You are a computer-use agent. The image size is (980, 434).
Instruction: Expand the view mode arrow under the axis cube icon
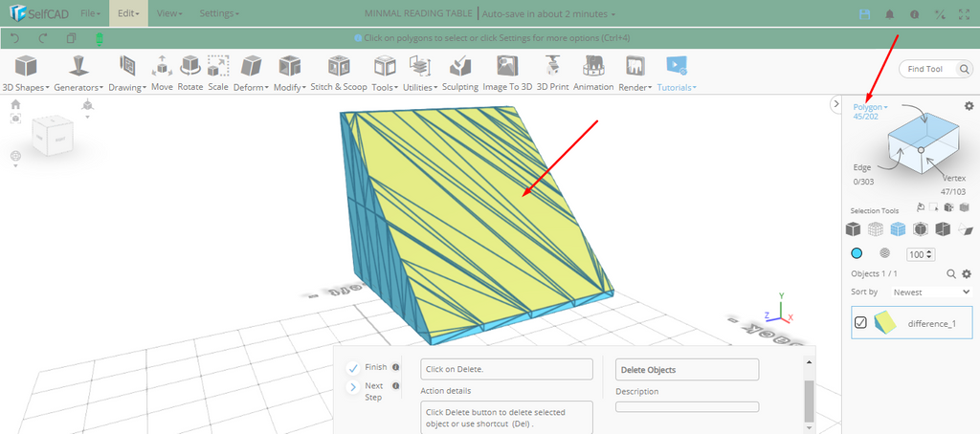[87, 117]
